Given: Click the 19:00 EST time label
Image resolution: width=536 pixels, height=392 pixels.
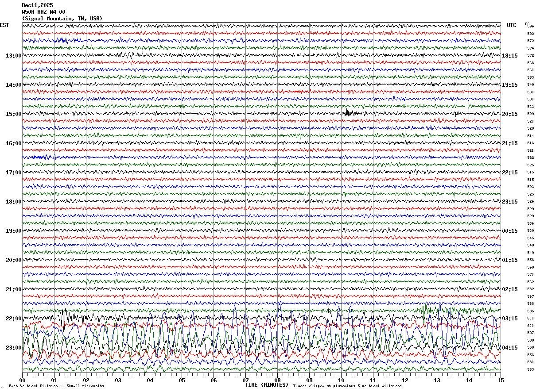Looking at the screenshot, I should [x=13, y=231].
